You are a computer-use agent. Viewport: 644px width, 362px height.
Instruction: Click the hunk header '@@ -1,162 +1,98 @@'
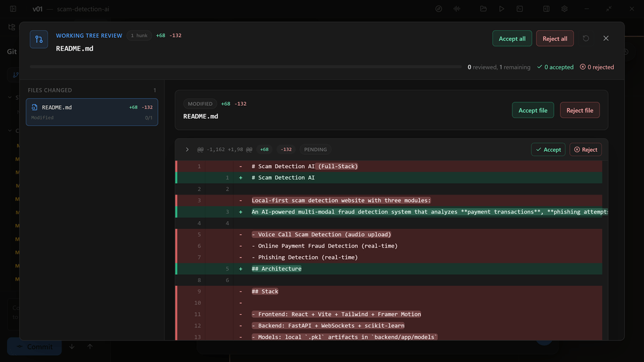pos(225,149)
